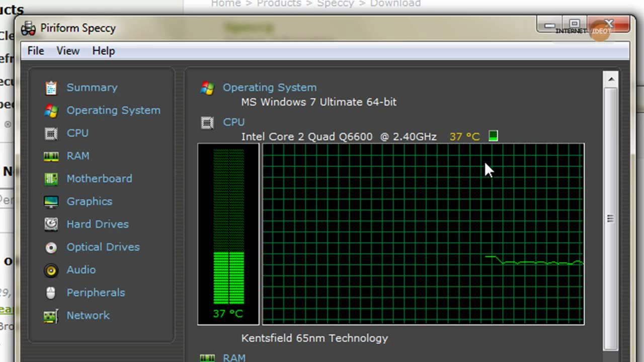Click the Audio speaker icon
Viewport: 644px width, 362px height.
click(51, 270)
